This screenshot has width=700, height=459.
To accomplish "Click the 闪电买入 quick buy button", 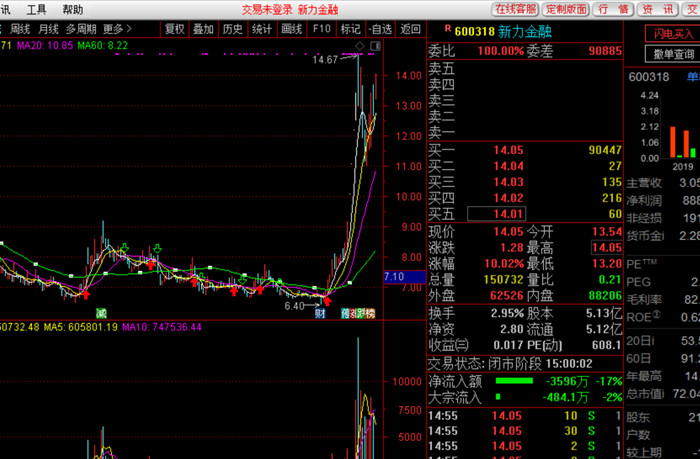I will click(673, 34).
